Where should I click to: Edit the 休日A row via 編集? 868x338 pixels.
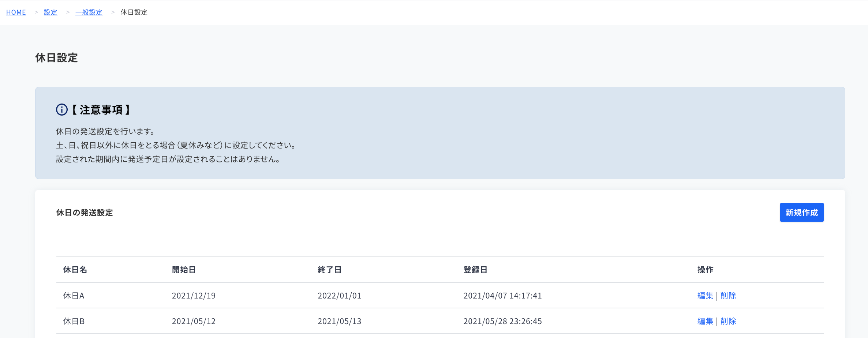coord(705,296)
